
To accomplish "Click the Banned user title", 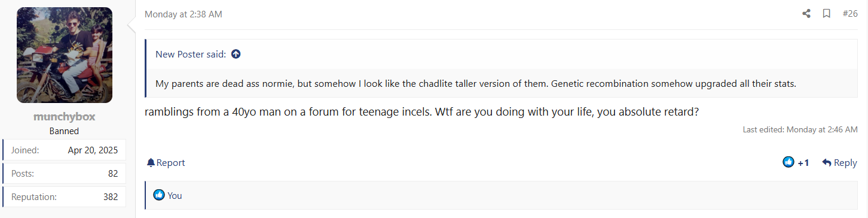I will [x=64, y=131].
